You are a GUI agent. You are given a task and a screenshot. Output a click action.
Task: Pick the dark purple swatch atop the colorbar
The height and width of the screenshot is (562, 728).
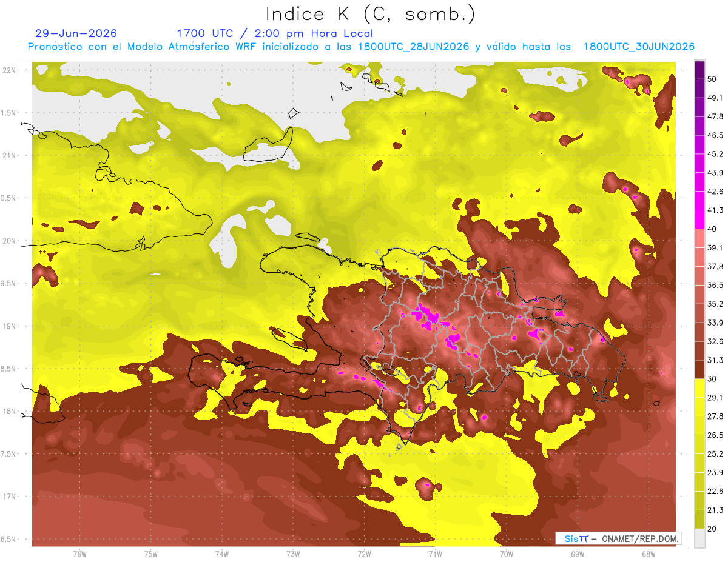click(x=699, y=70)
